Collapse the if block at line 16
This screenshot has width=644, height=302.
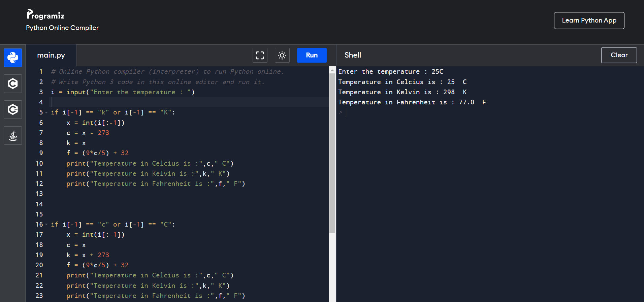coord(46,225)
